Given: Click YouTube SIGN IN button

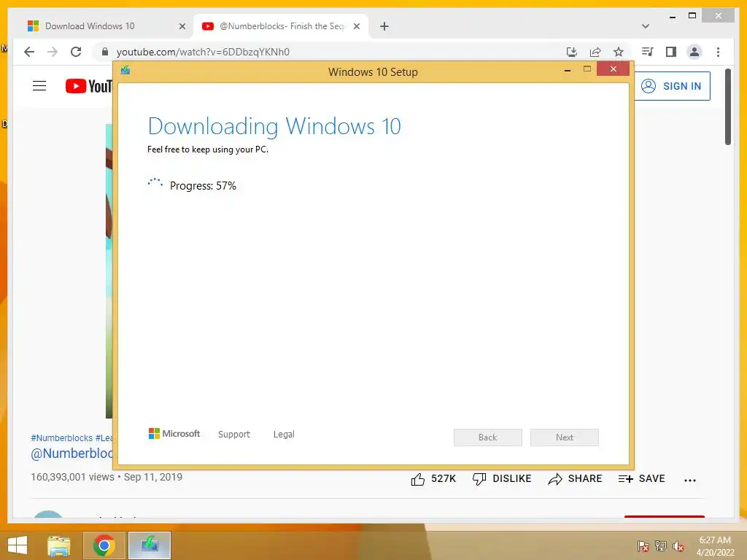Looking at the screenshot, I should coord(672,86).
